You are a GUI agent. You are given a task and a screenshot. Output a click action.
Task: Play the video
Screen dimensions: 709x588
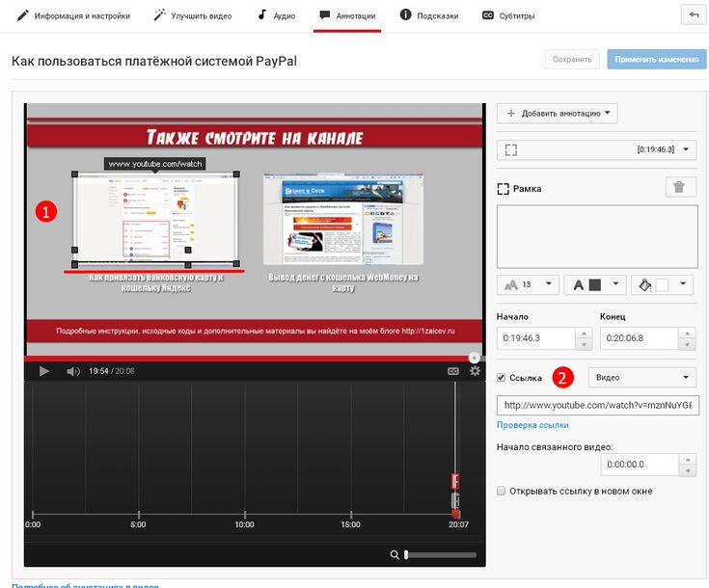point(44,371)
